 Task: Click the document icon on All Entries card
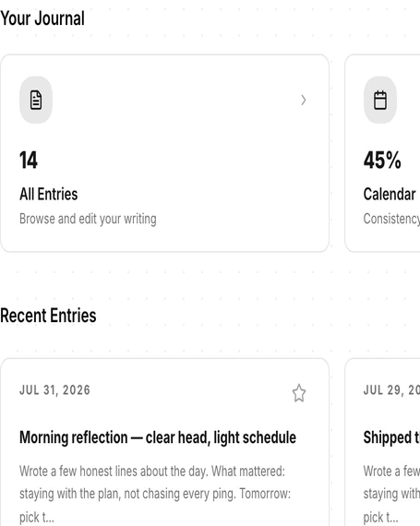[x=36, y=100]
